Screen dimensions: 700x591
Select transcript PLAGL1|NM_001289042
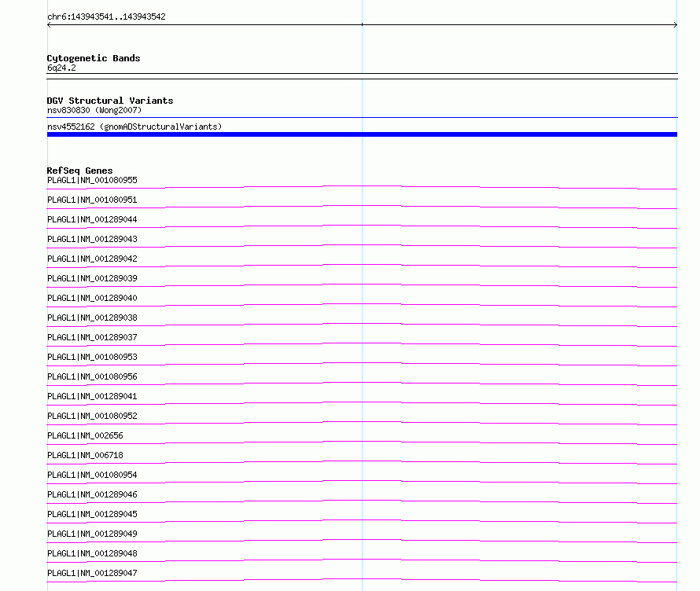tap(92, 259)
